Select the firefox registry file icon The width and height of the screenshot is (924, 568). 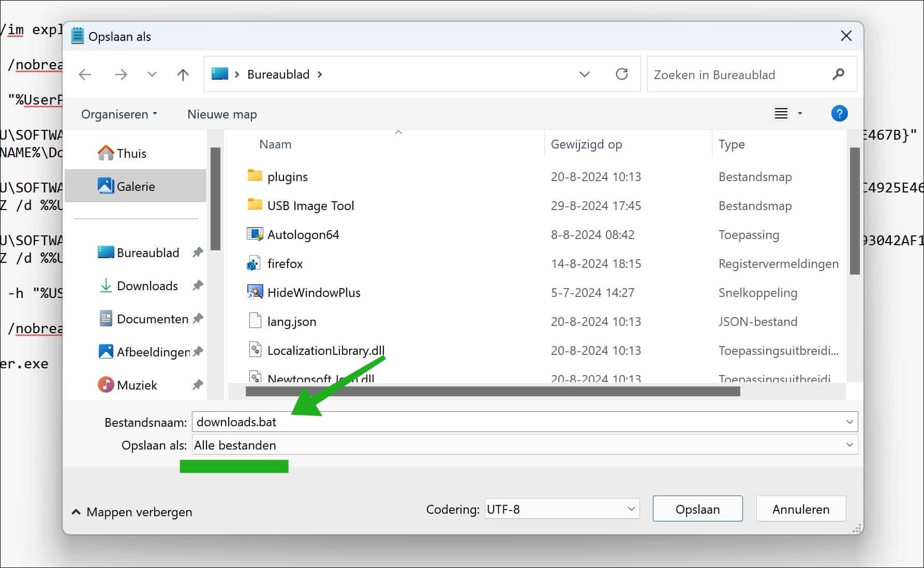(254, 263)
